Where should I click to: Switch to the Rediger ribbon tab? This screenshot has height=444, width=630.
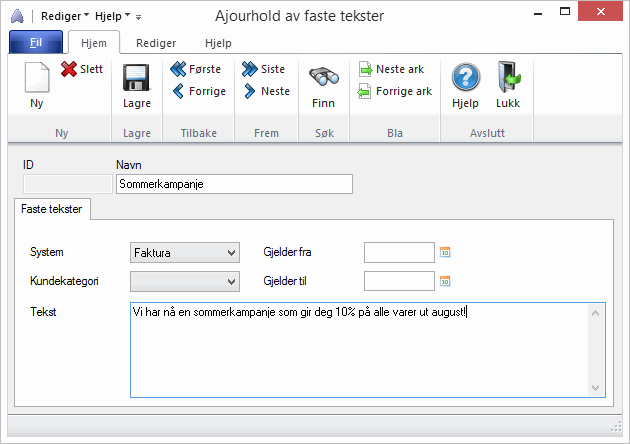pos(155,43)
